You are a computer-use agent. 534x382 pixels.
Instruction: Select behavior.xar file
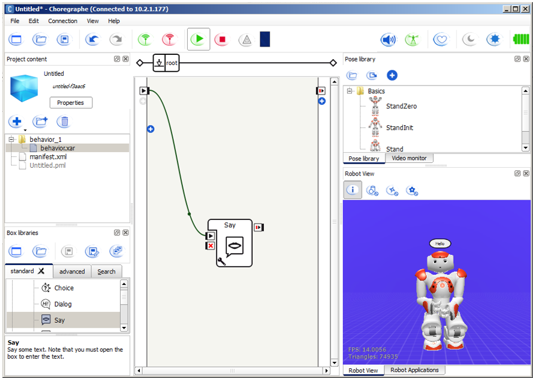click(x=58, y=148)
